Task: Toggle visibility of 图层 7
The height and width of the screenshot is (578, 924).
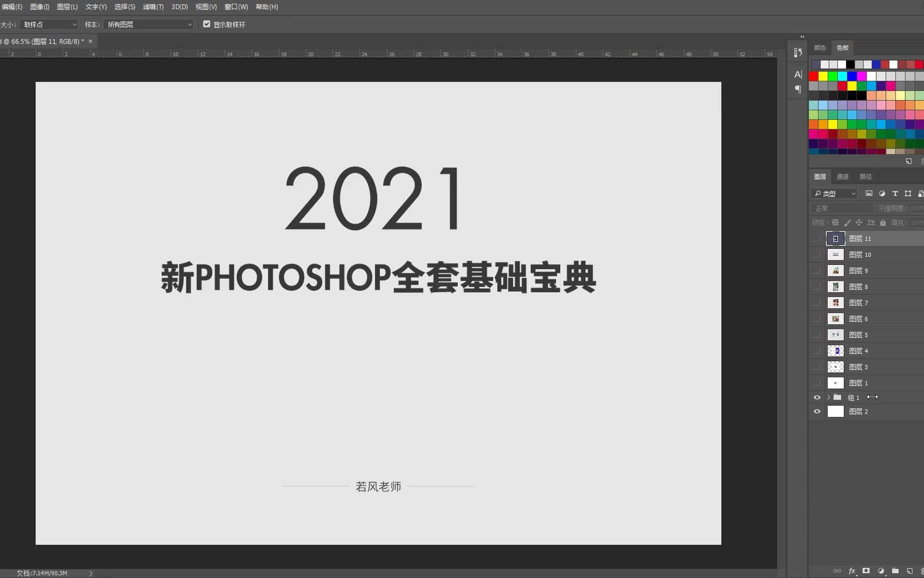Action: 817,303
